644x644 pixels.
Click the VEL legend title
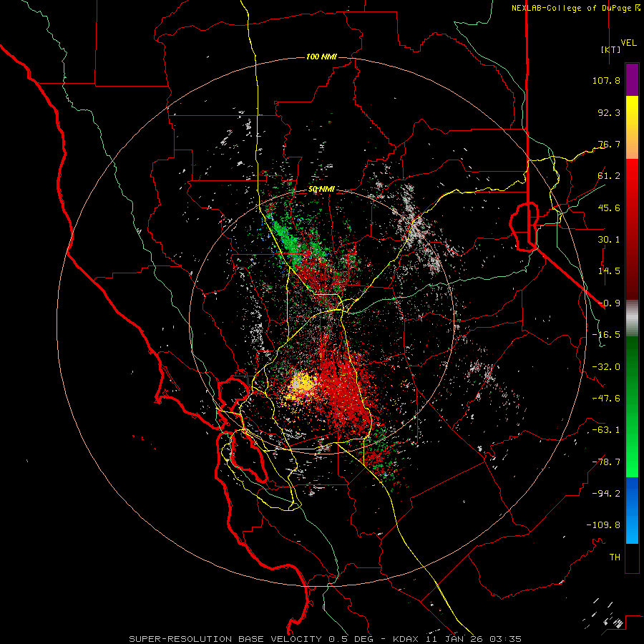pyautogui.click(x=628, y=43)
